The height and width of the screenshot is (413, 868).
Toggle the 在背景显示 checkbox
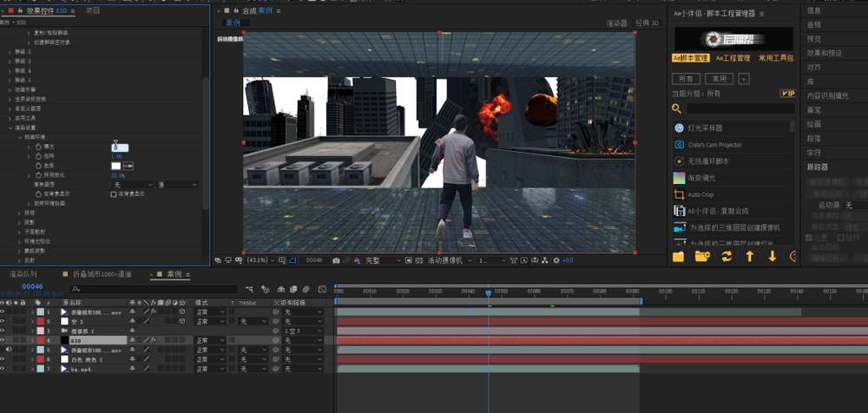pos(114,194)
